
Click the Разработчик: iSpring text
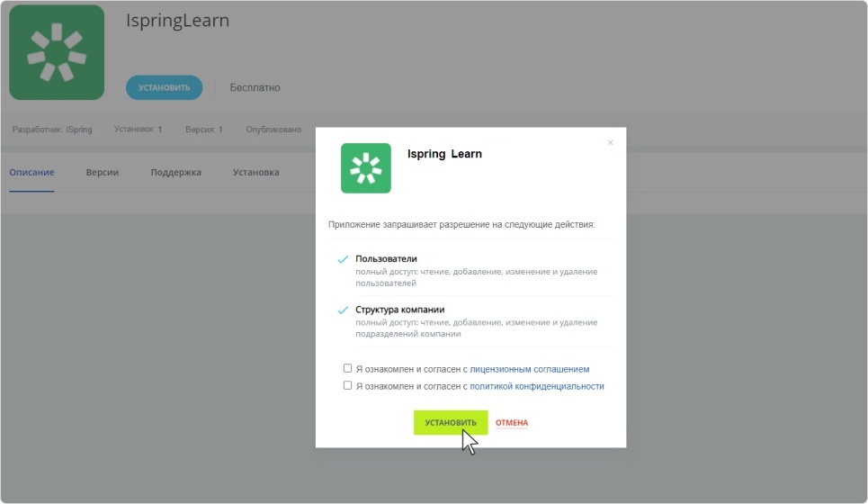coord(52,130)
